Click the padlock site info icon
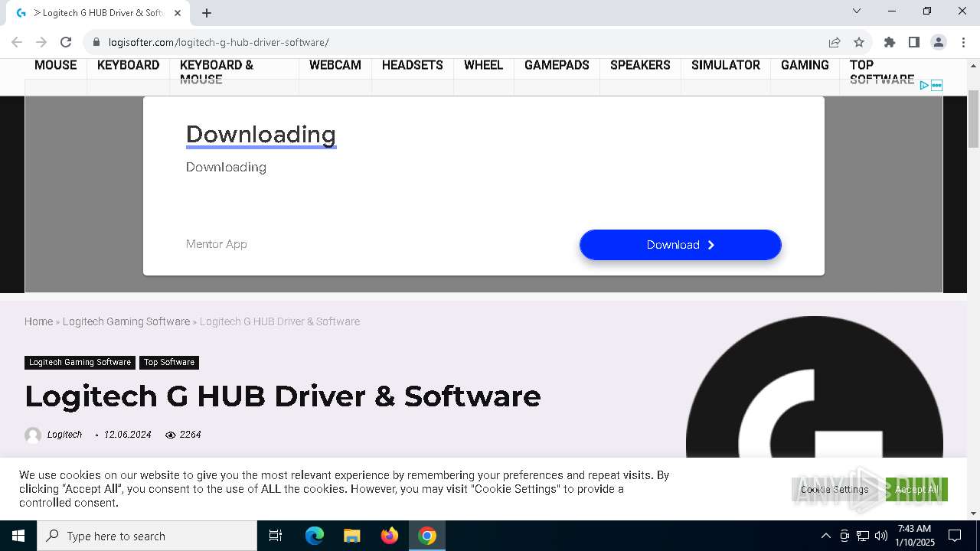The width and height of the screenshot is (980, 551). click(x=96, y=42)
